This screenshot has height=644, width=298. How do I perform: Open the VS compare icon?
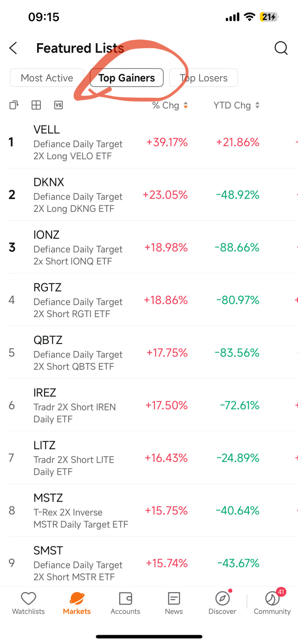coord(58,105)
